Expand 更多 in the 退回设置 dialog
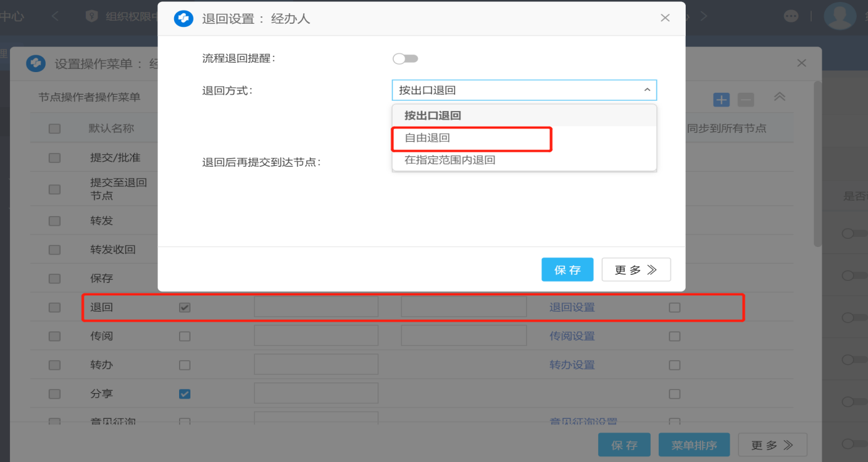Screen dimensions: 868x462 click(636, 270)
